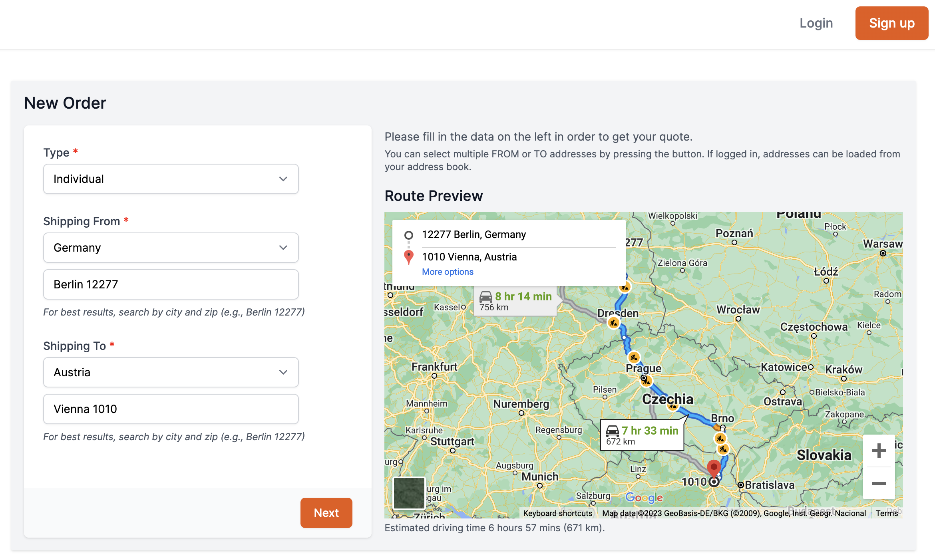Image resolution: width=935 pixels, height=560 pixels.
Task: Toggle satellite view thumbnail on map
Action: [x=409, y=493]
